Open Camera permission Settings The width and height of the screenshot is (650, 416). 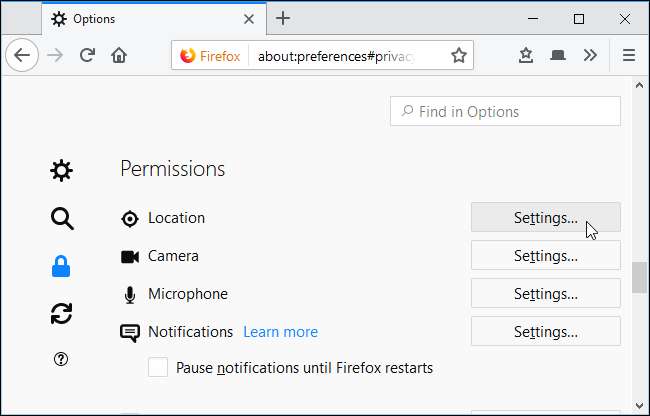pos(545,256)
